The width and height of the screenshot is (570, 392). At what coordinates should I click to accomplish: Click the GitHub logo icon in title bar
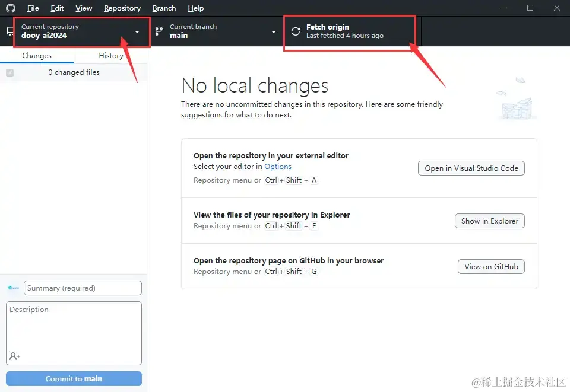pos(11,8)
